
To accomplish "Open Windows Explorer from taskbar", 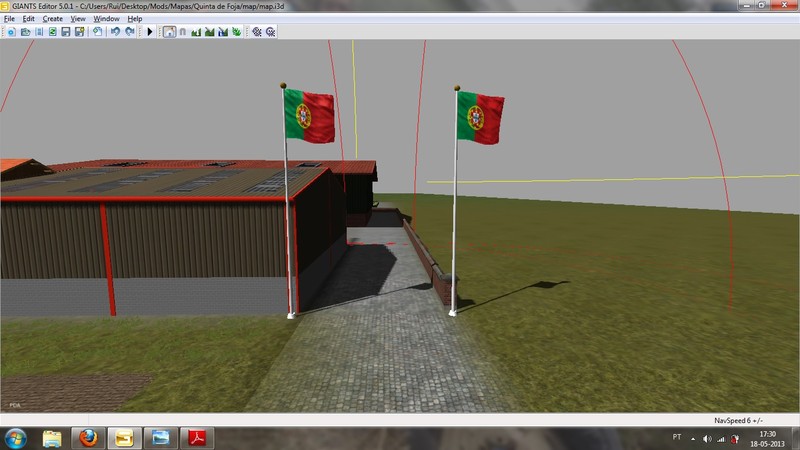I will click(x=52, y=438).
